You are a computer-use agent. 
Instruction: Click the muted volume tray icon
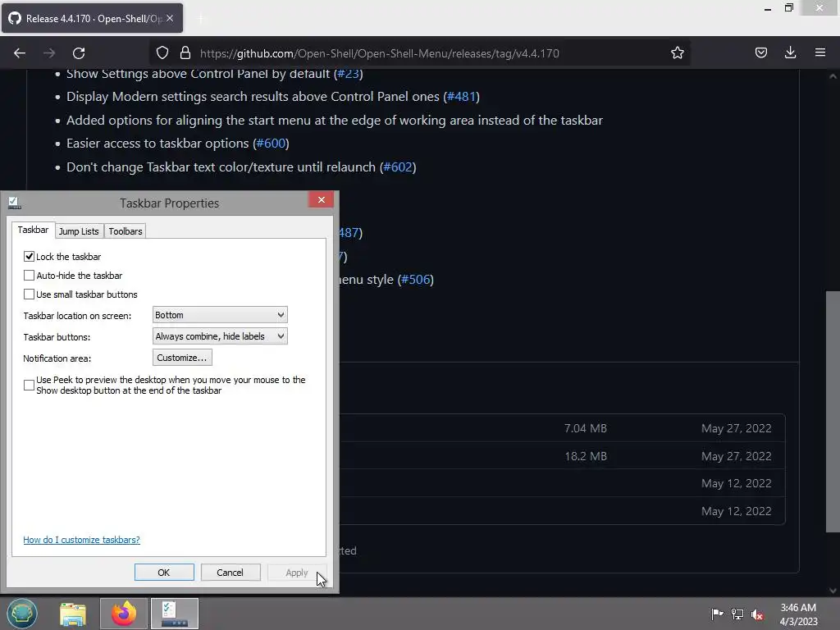[x=757, y=614]
